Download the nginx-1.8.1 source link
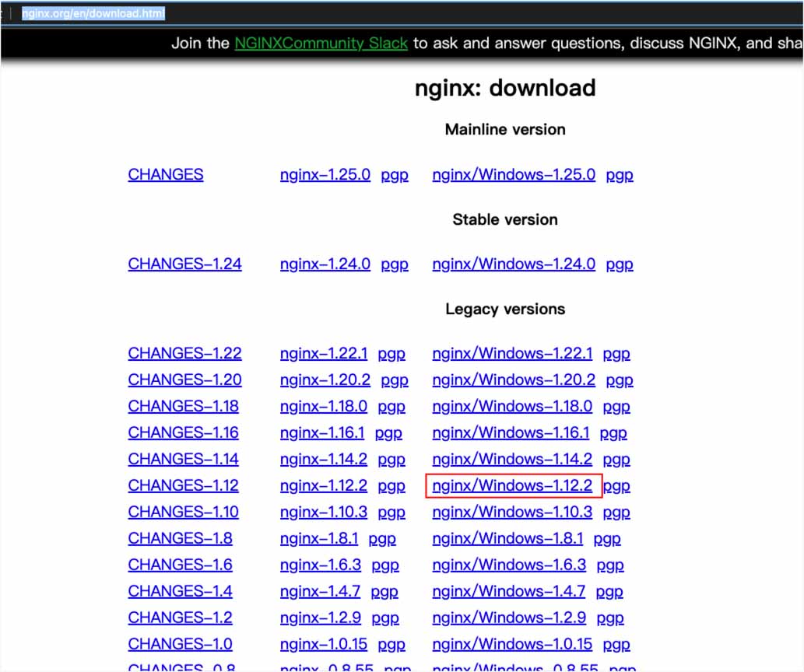Image resolution: width=804 pixels, height=672 pixels. [x=319, y=539]
